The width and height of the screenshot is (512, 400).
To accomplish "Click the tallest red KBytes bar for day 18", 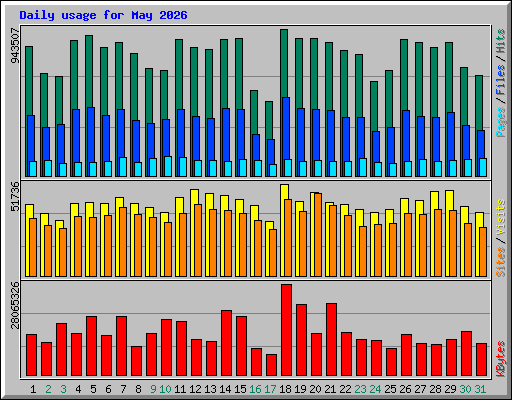I will coord(286,330).
